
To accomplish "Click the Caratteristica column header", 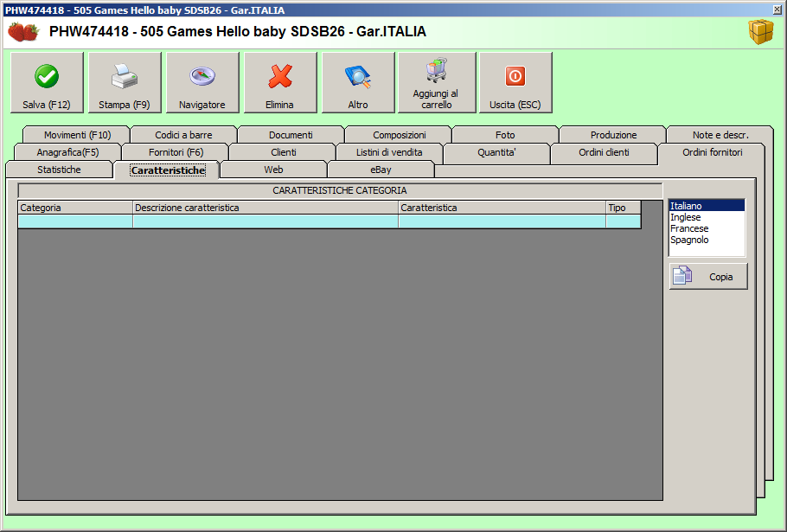I will pos(502,208).
